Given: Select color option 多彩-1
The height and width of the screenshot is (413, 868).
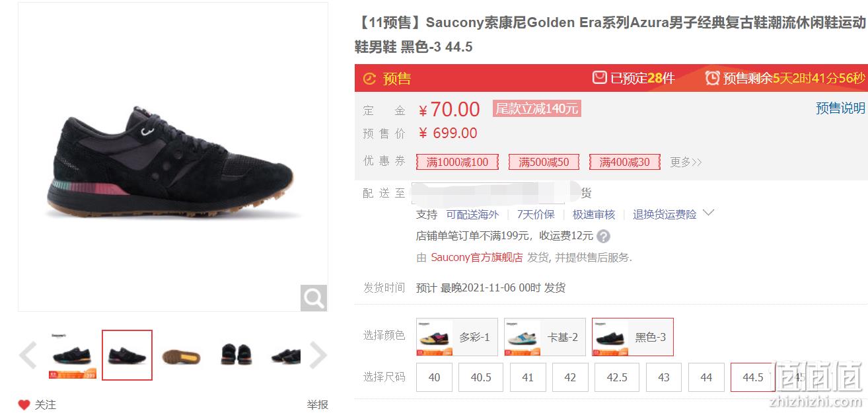Looking at the screenshot, I should (x=457, y=337).
